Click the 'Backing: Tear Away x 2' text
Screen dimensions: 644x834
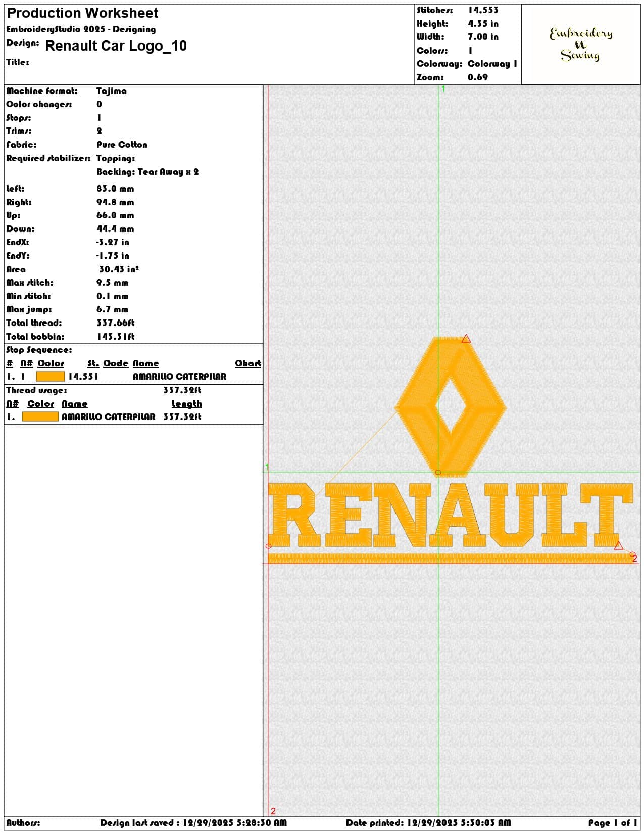click(x=147, y=172)
